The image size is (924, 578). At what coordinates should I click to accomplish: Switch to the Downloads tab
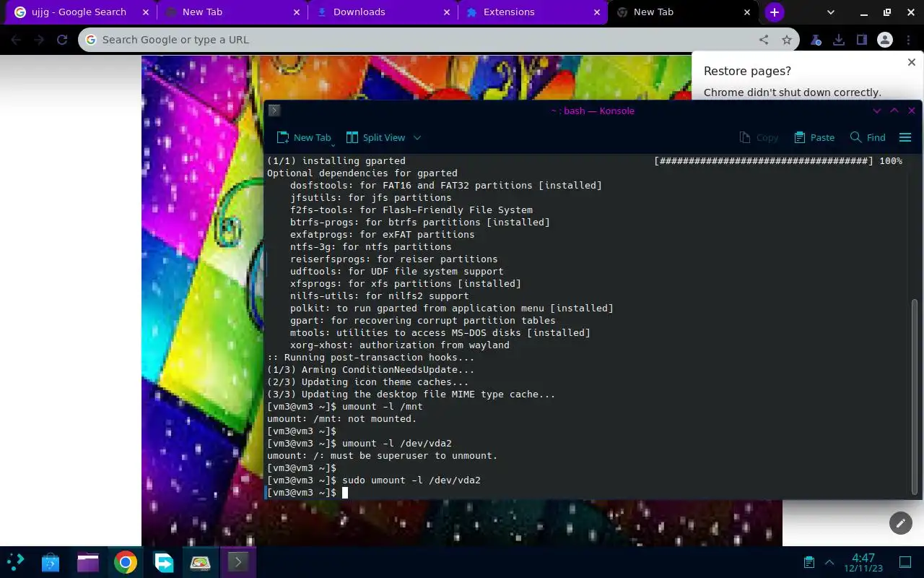[x=383, y=12]
